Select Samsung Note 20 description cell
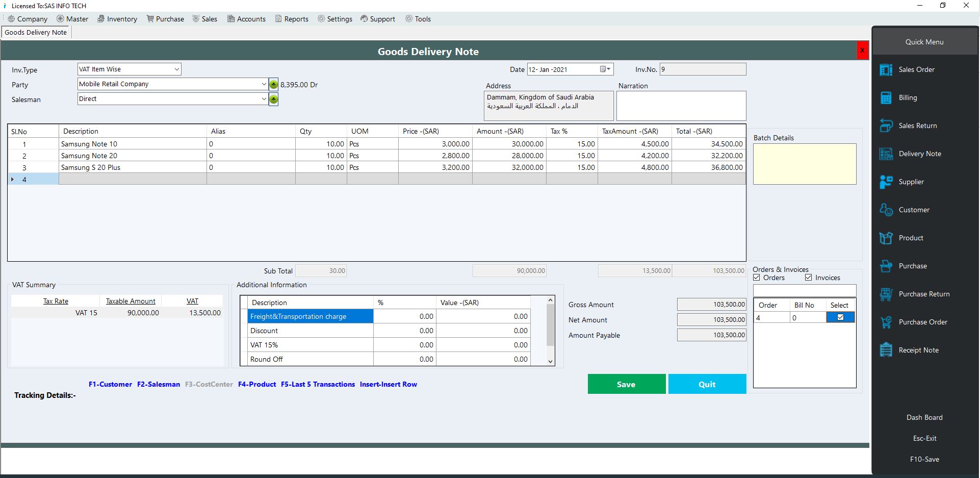Image resolution: width=980 pixels, height=478 pixels. (133, 156)
